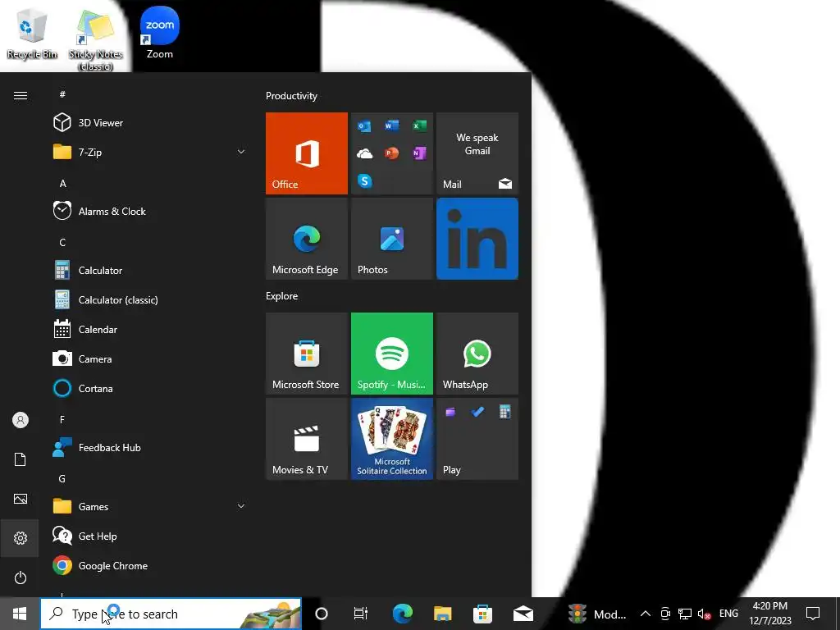Open the Photos tile

coord(391,239)
